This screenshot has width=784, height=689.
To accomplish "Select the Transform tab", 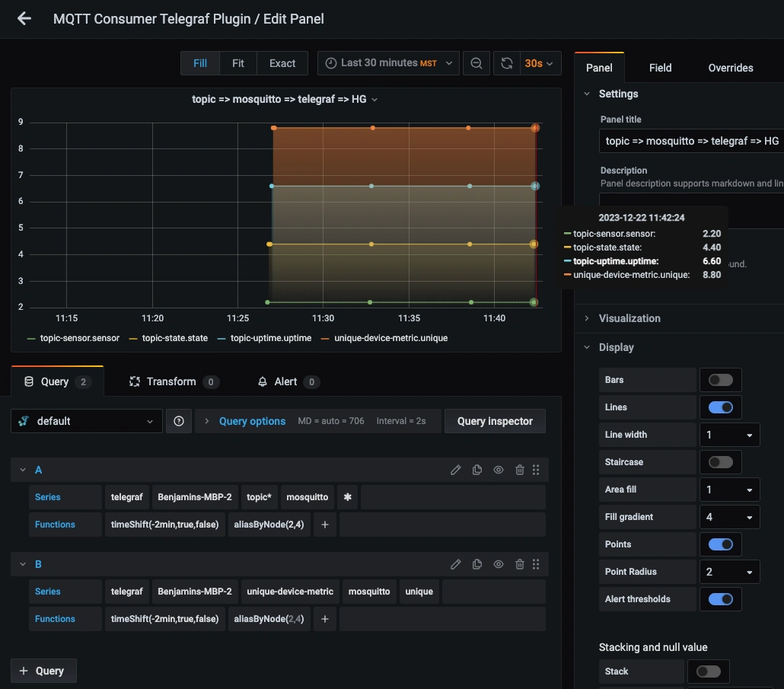I will point(174,381).
